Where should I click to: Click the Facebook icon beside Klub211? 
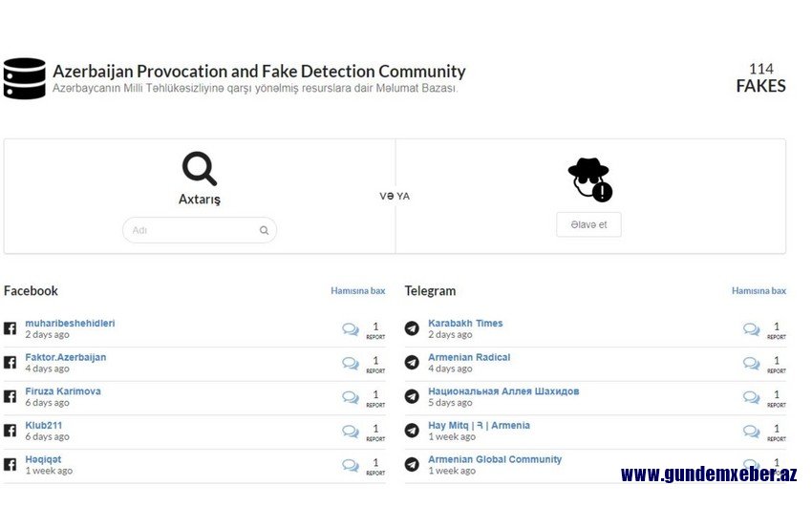pos(10,431)
